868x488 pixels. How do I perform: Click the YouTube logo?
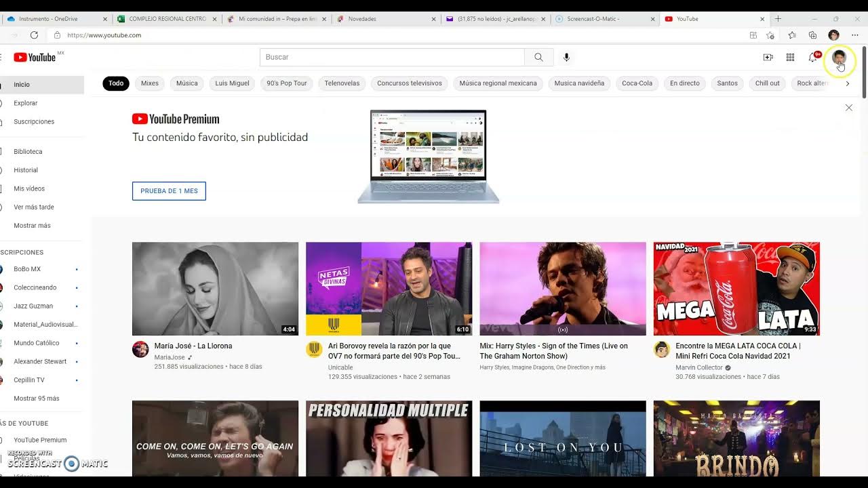pyautogui.click(x=35, y=58)
